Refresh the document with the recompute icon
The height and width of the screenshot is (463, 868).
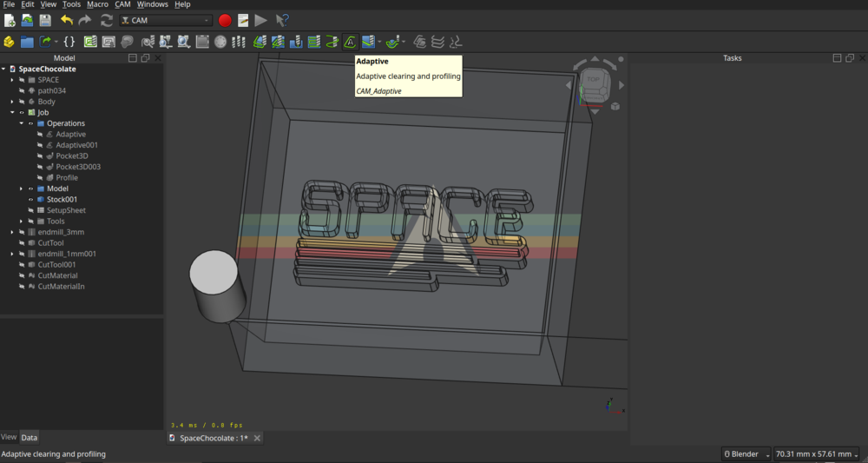(106, 21)
